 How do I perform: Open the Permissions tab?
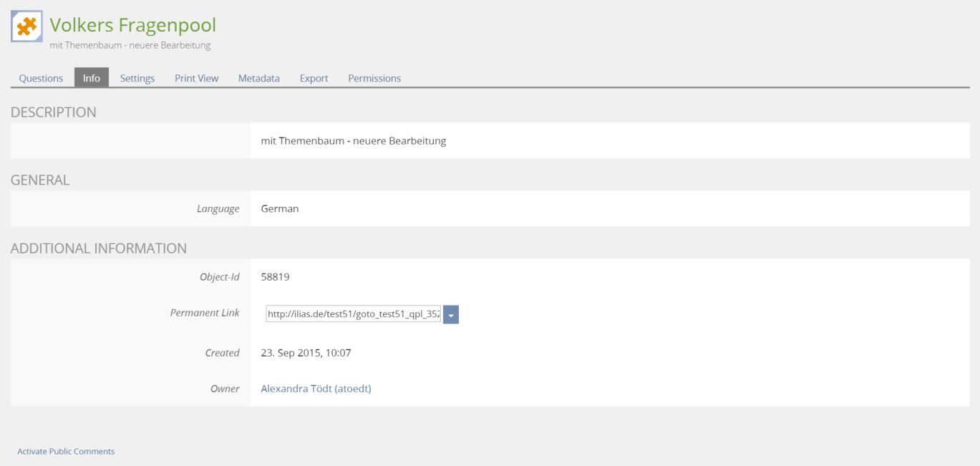point(374,78)
